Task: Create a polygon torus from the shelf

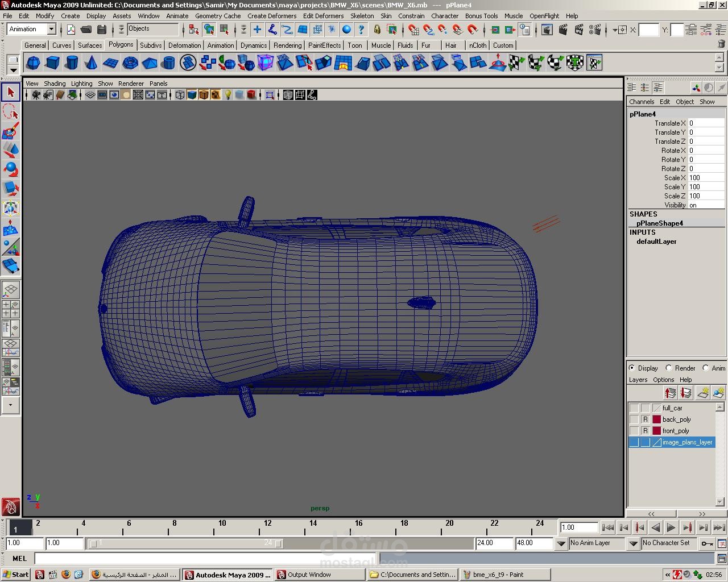Action: (x=130, y=63)
